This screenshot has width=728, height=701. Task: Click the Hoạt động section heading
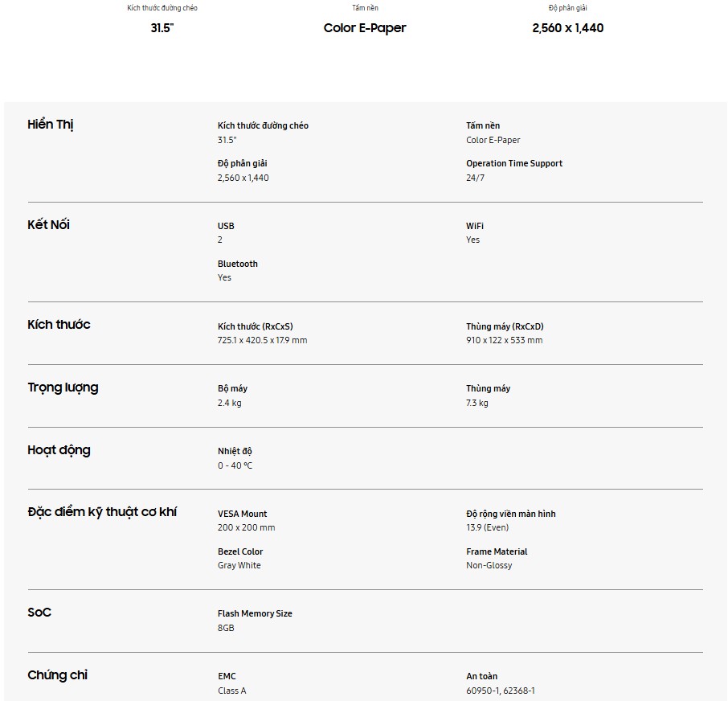click(59, 450)
